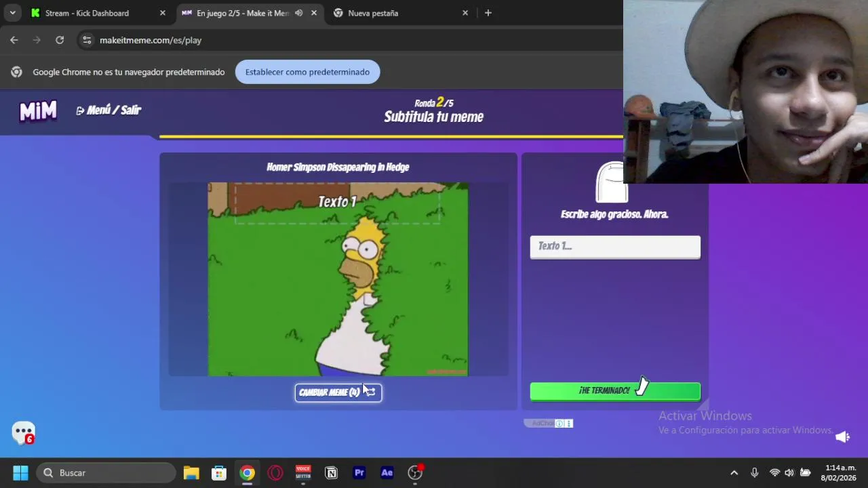
Task: Open Menú / Salir
Action: (108, 110)
